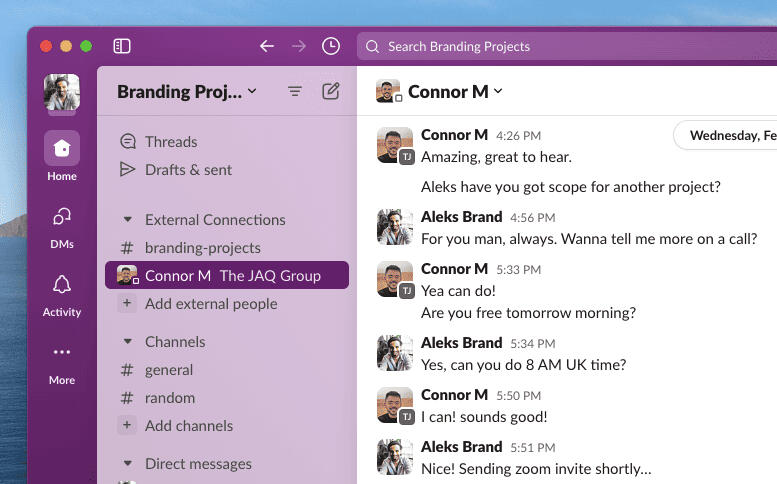Click the 5:33 PM timestamp
The width and height of the screenshot is (777, 484).
pos(518,270)
